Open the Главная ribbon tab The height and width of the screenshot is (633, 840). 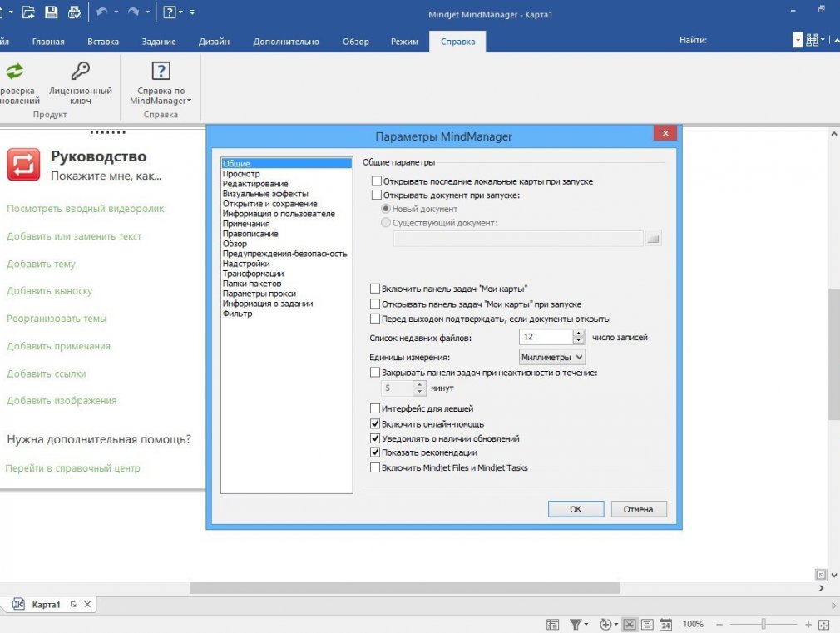point(48,42)
